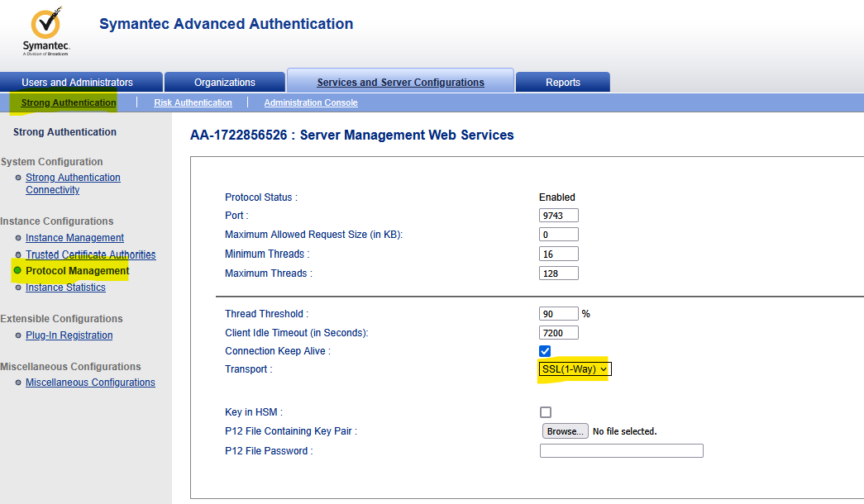Open the Transport SSL(1-Way) dropdown
864x504 pixels.
click(575, 369)
